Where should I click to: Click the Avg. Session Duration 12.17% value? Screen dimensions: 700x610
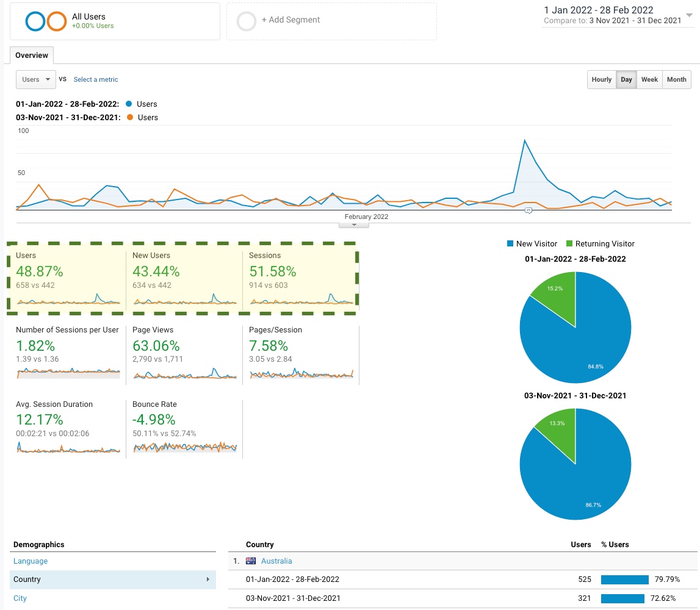pyautogui.click(x=39, y=420)
